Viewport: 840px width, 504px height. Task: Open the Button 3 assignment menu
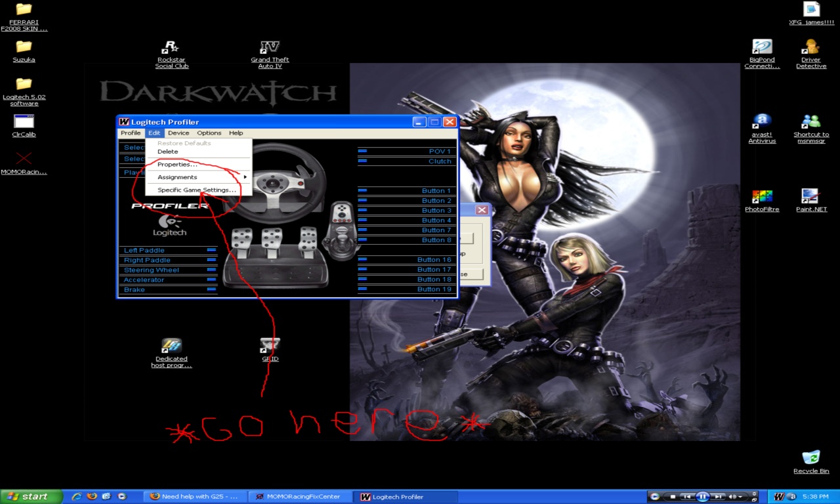(406, 211)
